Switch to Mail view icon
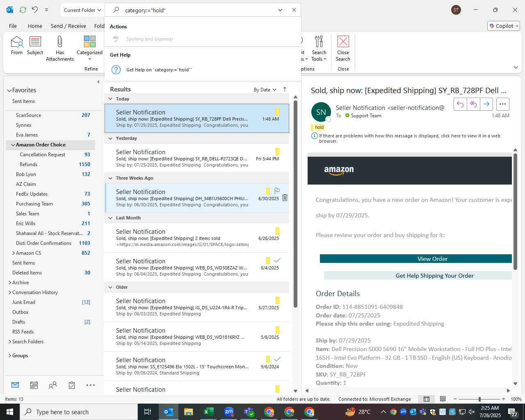 pyautogui.click(x=15, y=385)
